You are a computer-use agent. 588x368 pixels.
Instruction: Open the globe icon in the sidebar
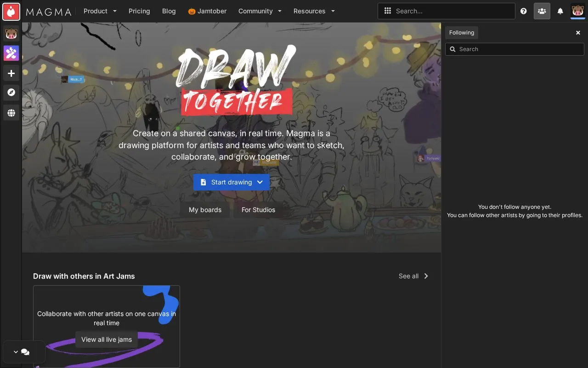11,113
